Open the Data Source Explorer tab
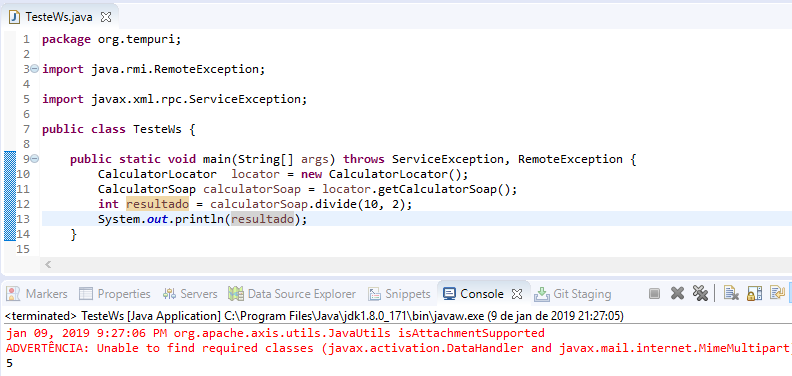Screen dimensions: 792x376 (292, 294)
